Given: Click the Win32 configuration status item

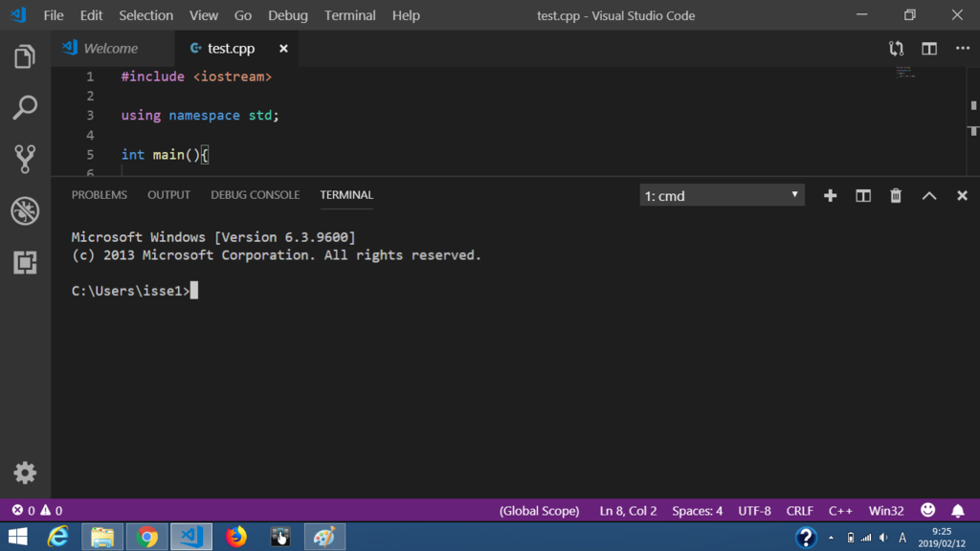Looking at the screenshot, I should (886, 511).
